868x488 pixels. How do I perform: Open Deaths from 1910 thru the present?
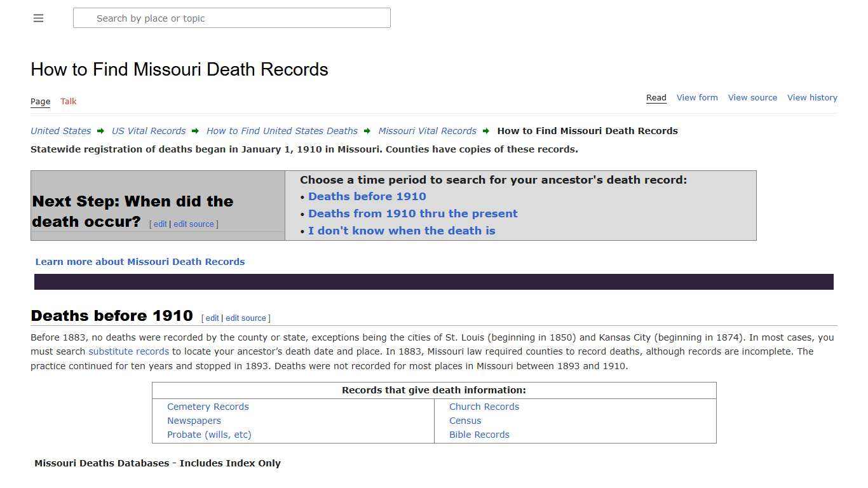pos(412,213)
